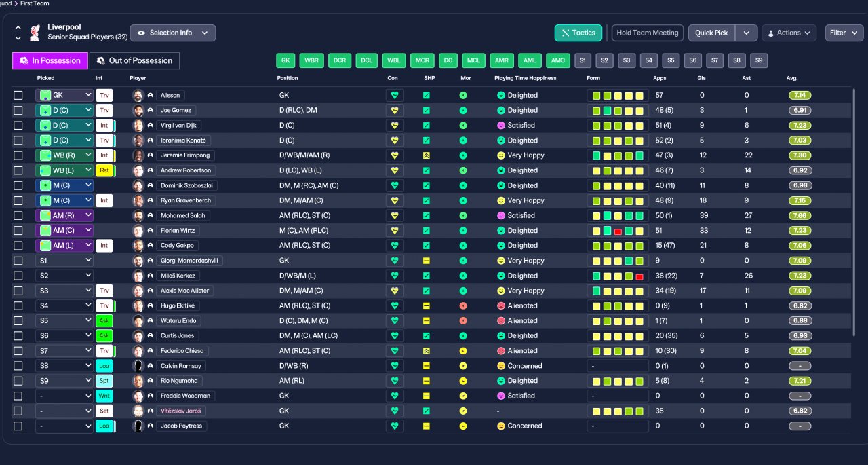Check the box beside Miloš Kerkez
Image resolution: width=868 pixels, height=465 pixels.
pos(18,276)
